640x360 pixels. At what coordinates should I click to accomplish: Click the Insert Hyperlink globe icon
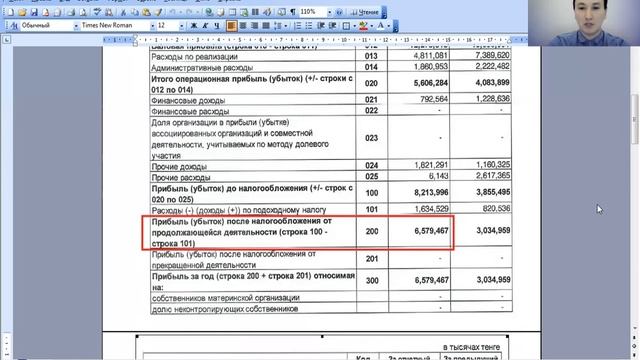tap(209, 12)
